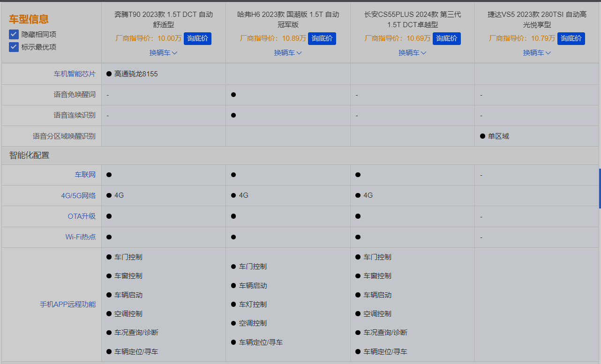Open the 车机智能芯片 row label link
Screen dimensions: 601x364
(x=75, y=74)
